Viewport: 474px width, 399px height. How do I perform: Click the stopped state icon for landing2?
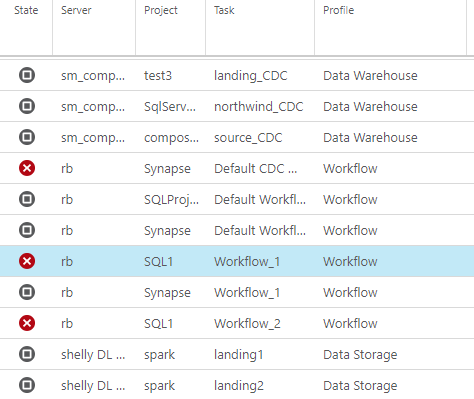click(x=27, y=385)
